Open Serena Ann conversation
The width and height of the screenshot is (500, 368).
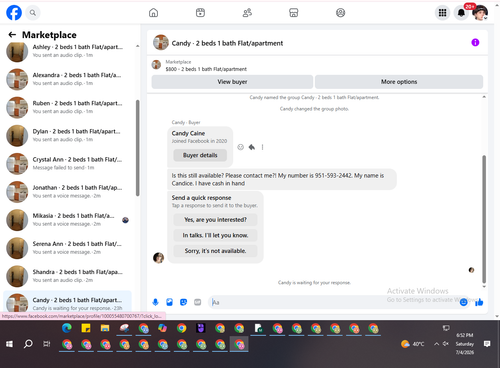click(67, 248)
